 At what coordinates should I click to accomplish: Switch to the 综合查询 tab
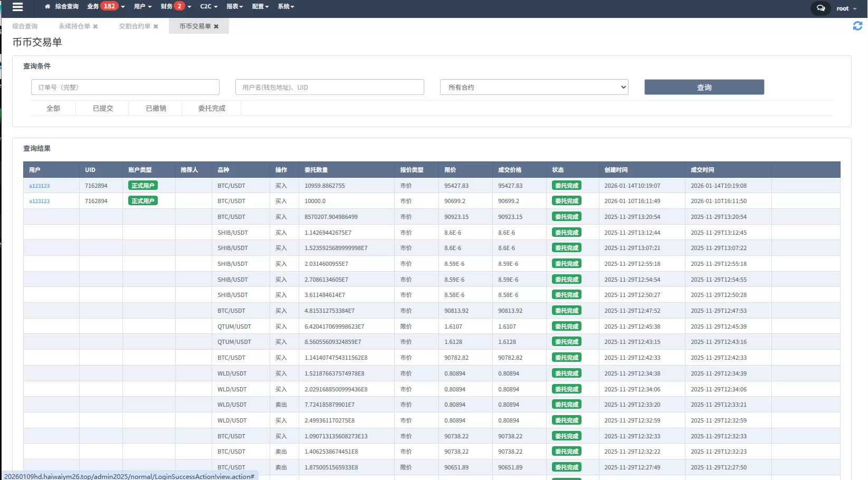click(x=25, y=26)
